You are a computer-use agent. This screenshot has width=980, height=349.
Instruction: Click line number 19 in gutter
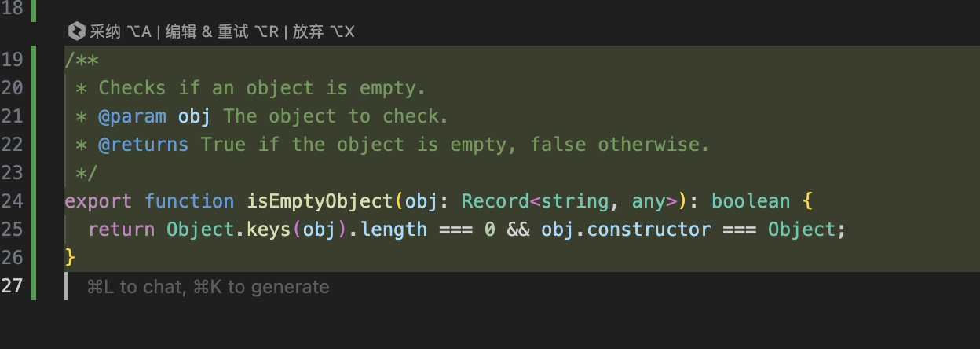point(12,60)
